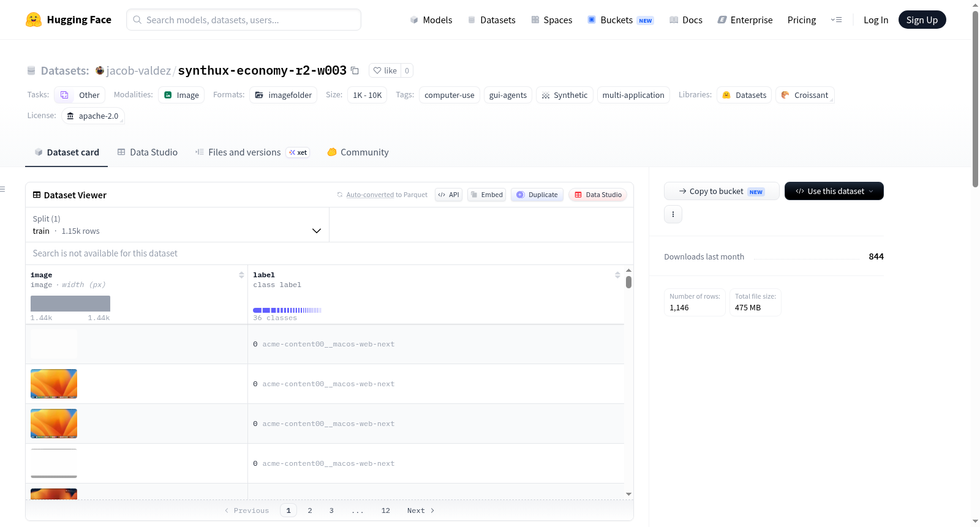The width and height of the screenshot is (980, 527).
Task: Click first row acme-content00 label cell
Action: click(435, 344)
